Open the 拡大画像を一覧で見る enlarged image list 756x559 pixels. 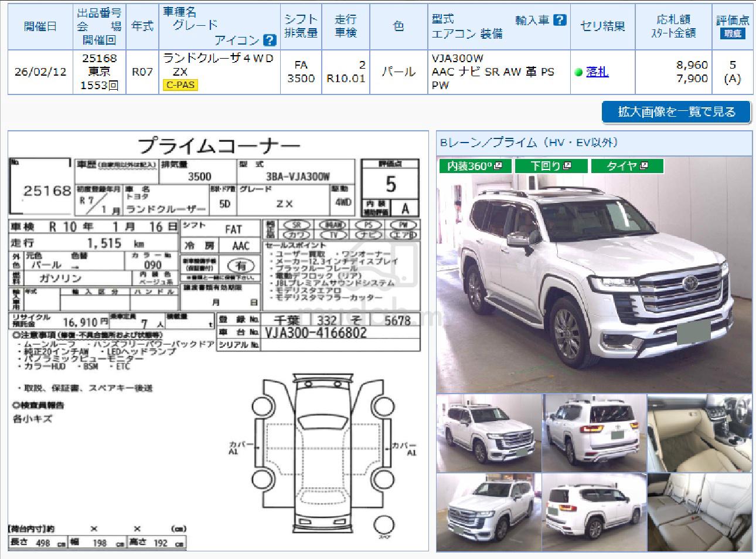click(x=676, y=111)
